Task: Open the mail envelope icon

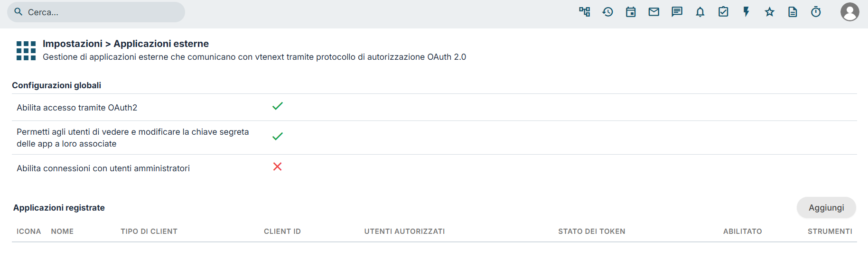Action: [654, 12]
